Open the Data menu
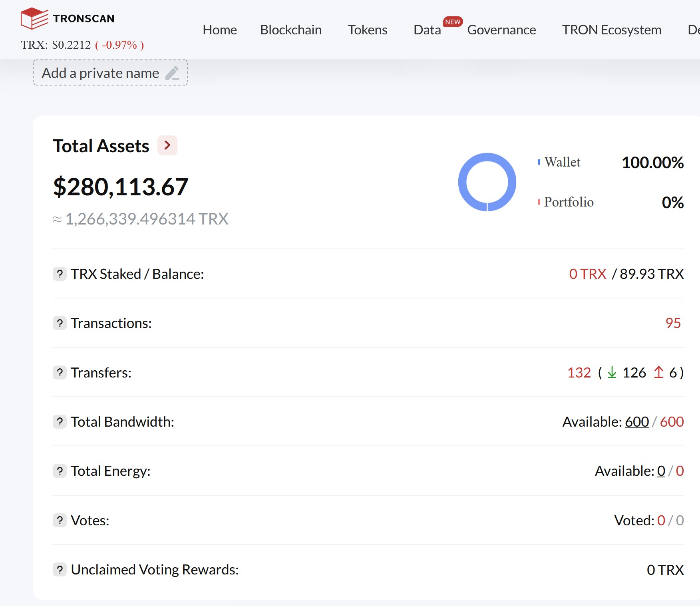 (427, 30)
